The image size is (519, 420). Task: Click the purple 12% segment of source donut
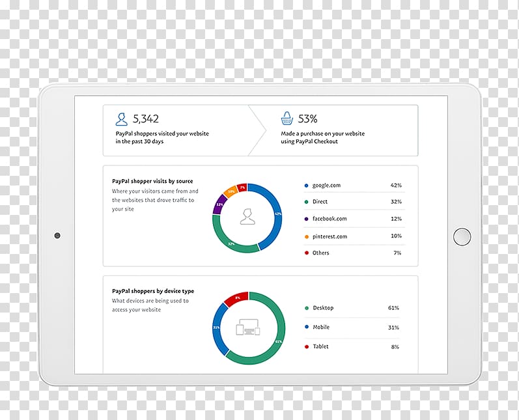219,204
